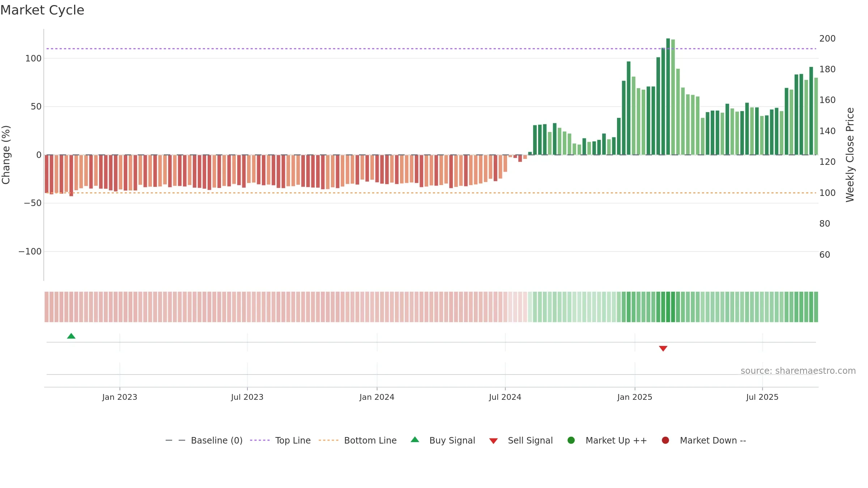Toggle the Market Down -- legend entry
This screenshot has height=488, width=868.
click(703, 440)
